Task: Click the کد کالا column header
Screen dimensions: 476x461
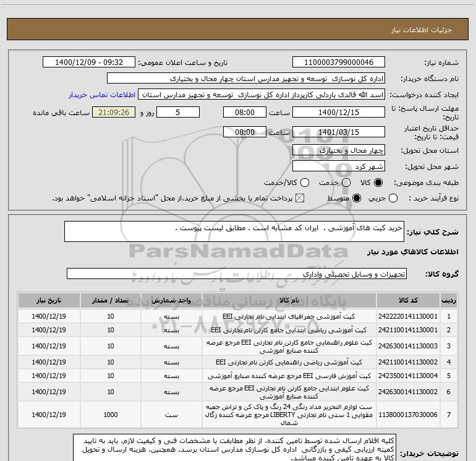Action: click(408, 300)
